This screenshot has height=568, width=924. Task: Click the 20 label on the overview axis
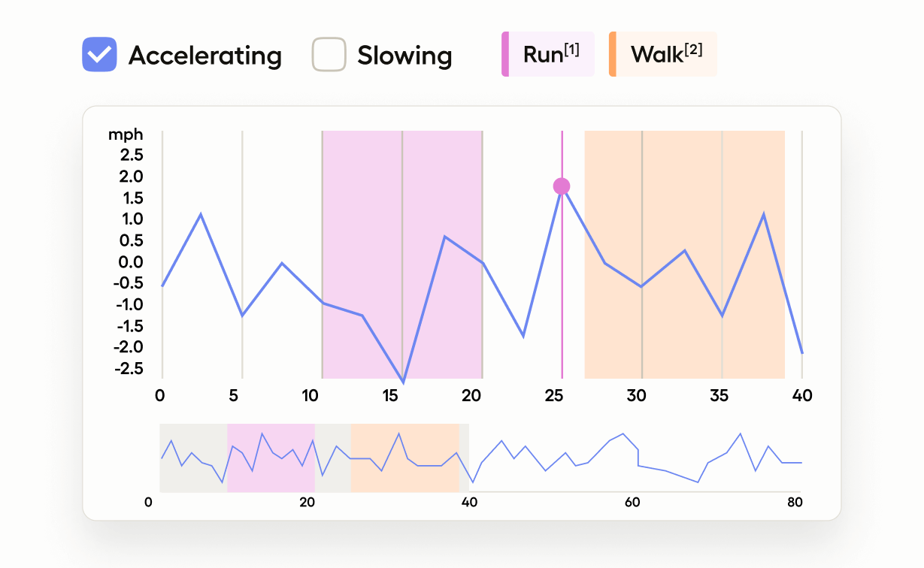click(307, 502)
